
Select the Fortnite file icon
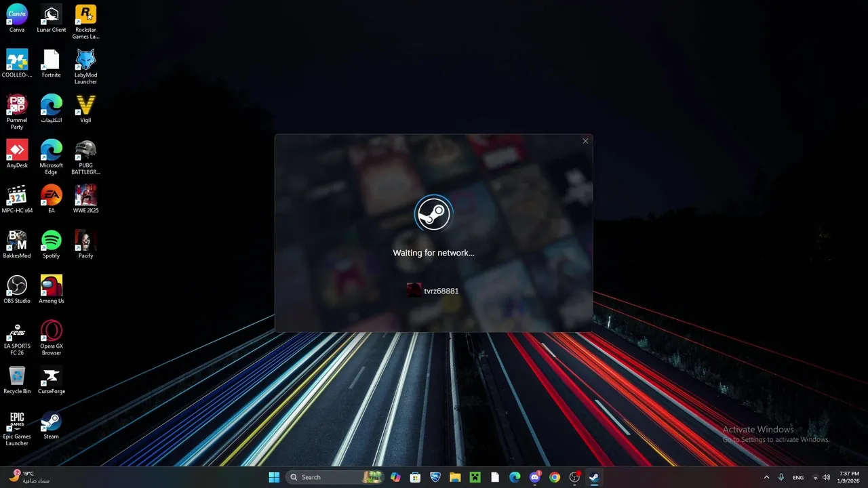click(52, 64)
